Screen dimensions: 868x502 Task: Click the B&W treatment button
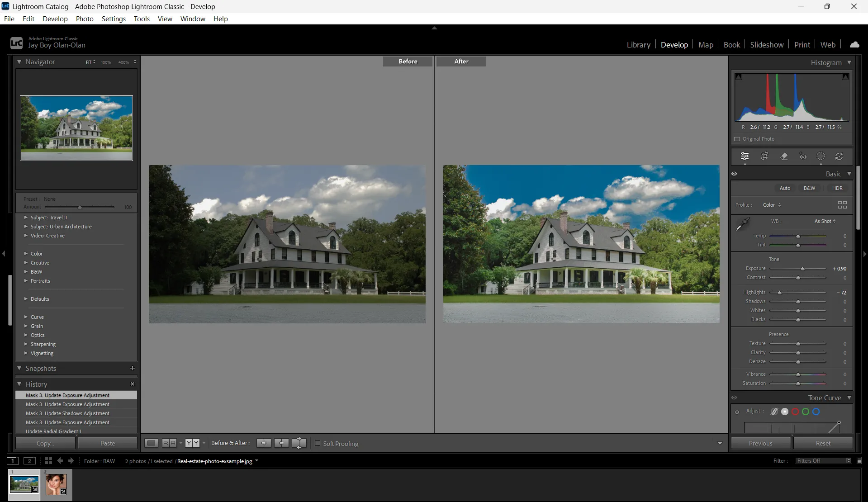809,188
